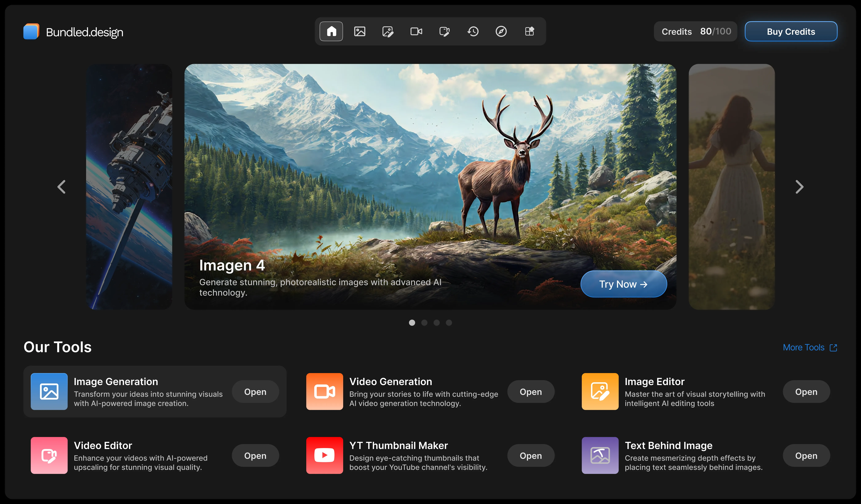The image size is (861, 504).
Task: Click the Our Tools heading
Action: click(x=57, y=347)
